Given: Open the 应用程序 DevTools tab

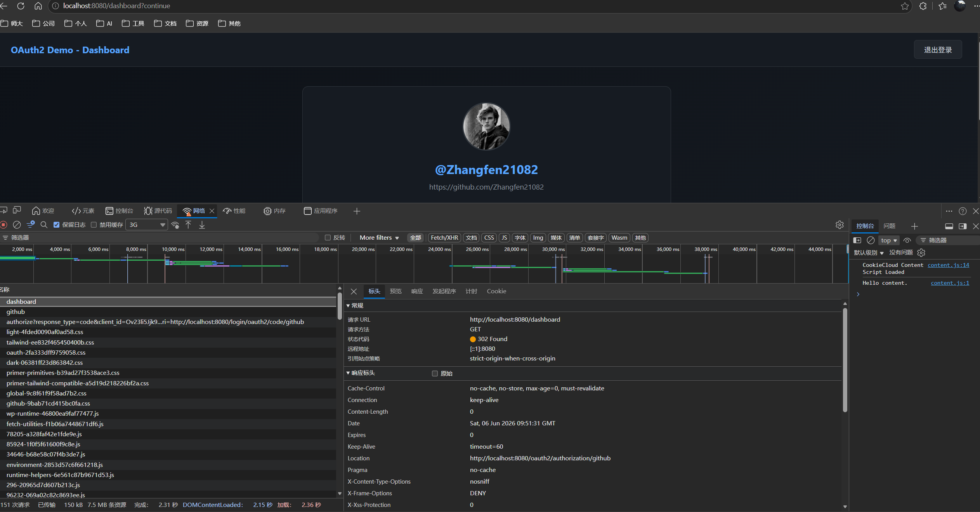Looking at the screenshot, I should 321,211.
